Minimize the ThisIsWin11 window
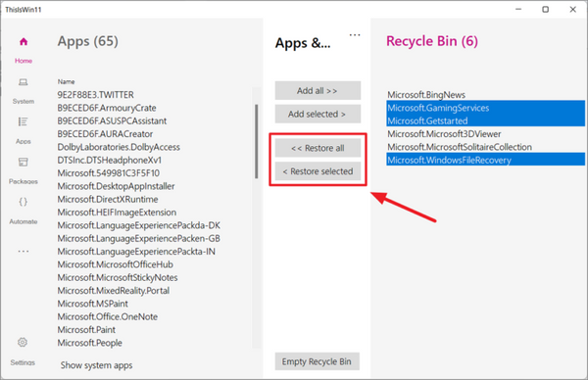The image size is (588, 380). point(518,10)
